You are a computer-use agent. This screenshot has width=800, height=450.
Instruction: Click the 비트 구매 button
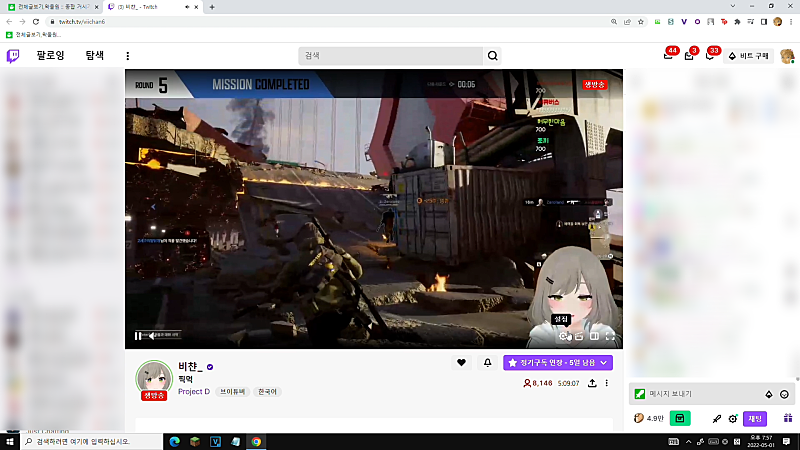[748, 56]
